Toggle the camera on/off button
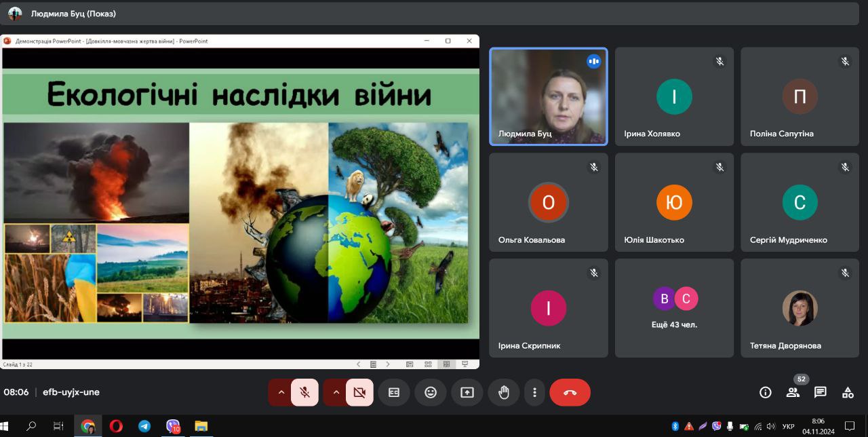The width and height of the screenshot is (868, 437). 359,392
